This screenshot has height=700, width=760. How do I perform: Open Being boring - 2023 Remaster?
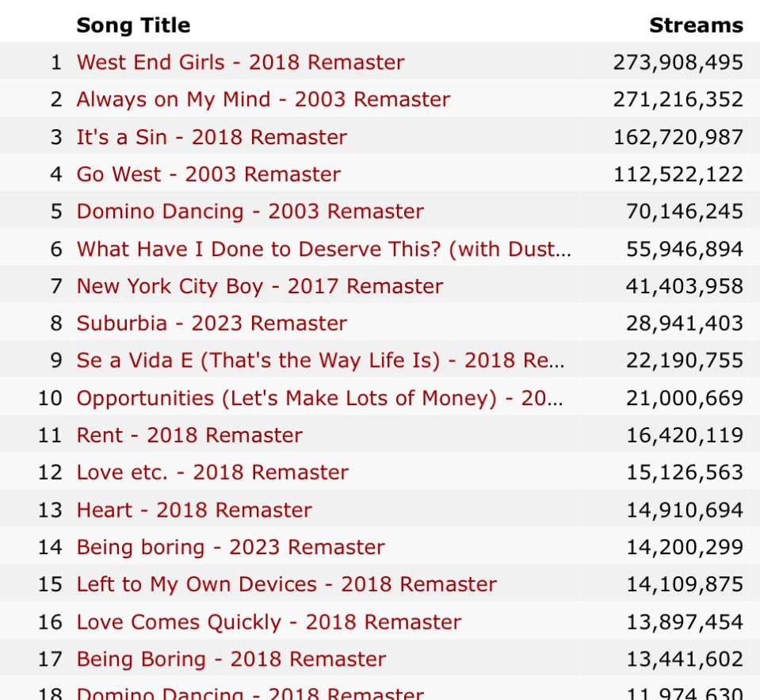(231, 547)
